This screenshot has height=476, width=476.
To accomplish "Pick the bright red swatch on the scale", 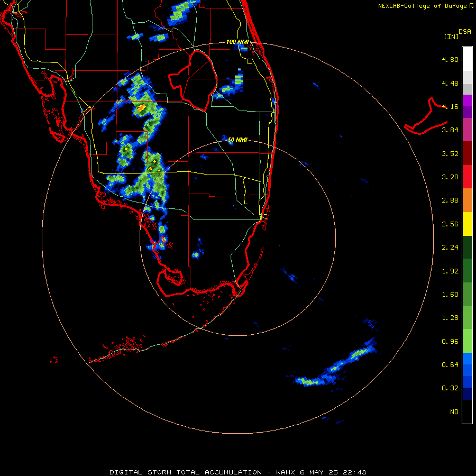I will click(467, 177).
